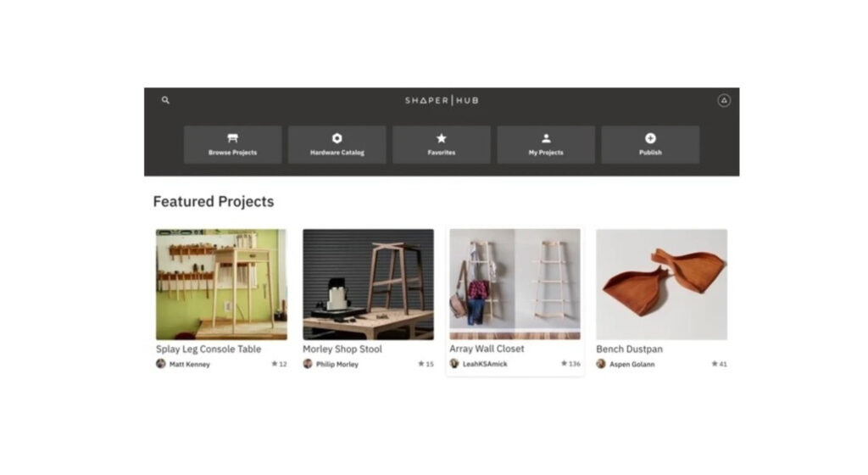The image size is (868, 475).
Task: Open the Hardware Catalog
Action: click(x=337, y=144)
